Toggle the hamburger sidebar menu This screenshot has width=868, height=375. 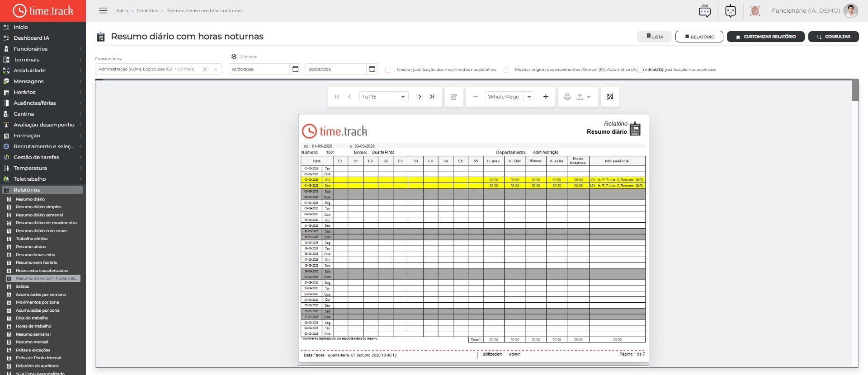click(103, 10)
